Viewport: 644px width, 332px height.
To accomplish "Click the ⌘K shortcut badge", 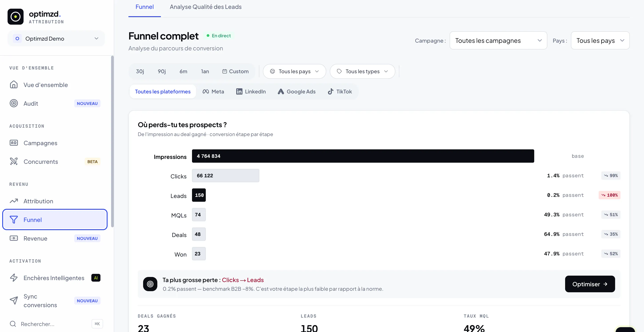I will (97, 324).
